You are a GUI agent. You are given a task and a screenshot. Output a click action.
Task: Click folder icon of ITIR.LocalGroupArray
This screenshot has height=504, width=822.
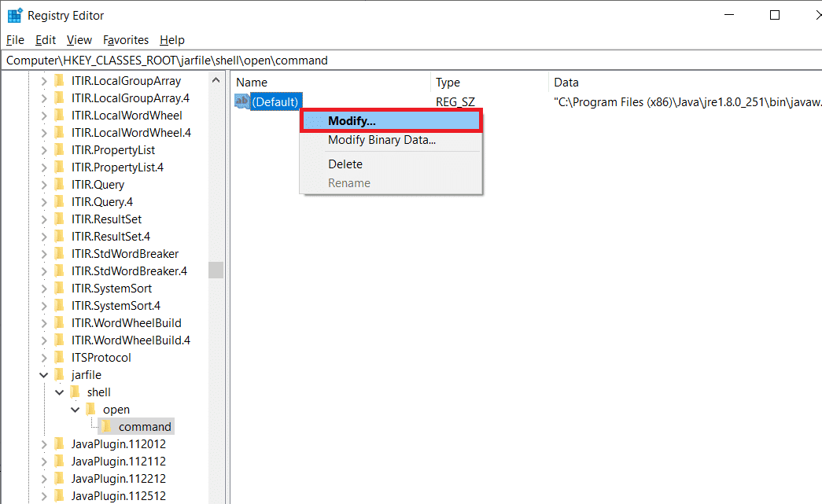(x=60, y=81)
